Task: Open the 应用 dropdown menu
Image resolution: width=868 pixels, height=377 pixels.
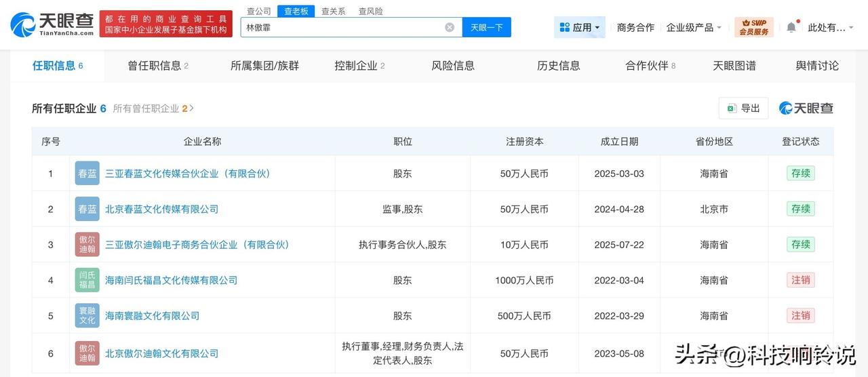Action: [x=580, y=27]
